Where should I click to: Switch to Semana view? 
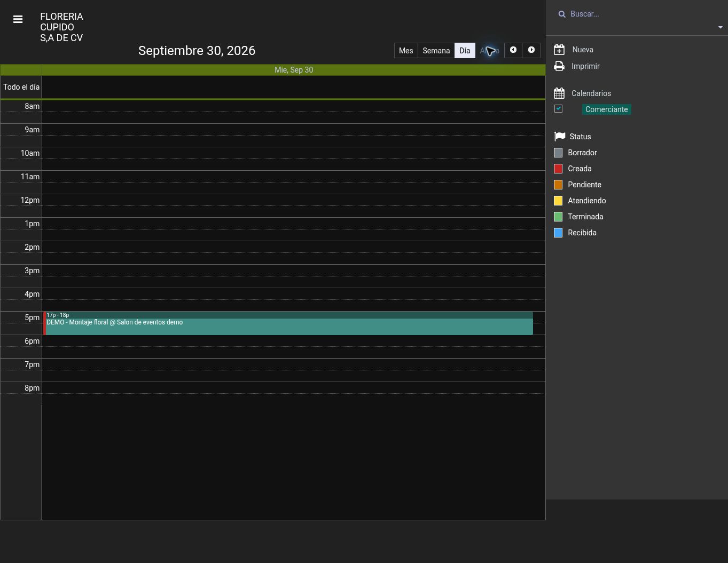pyautogui.click(x=436, y=51)
